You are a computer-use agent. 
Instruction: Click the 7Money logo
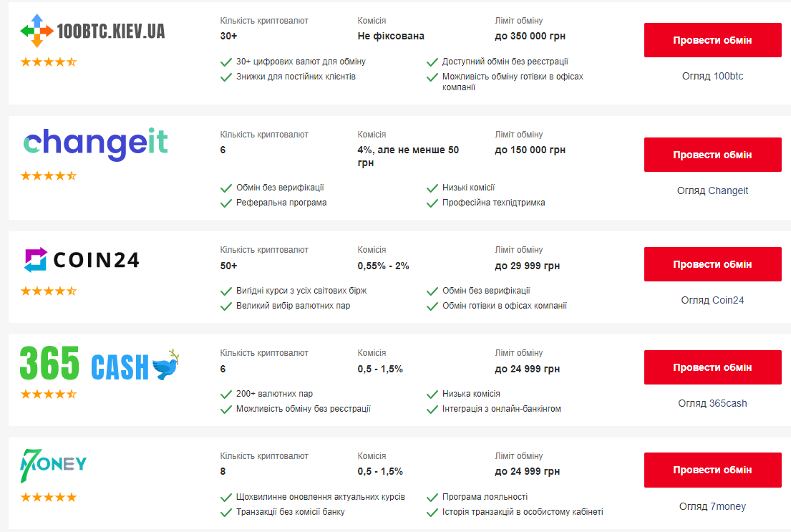pos(53,464)
